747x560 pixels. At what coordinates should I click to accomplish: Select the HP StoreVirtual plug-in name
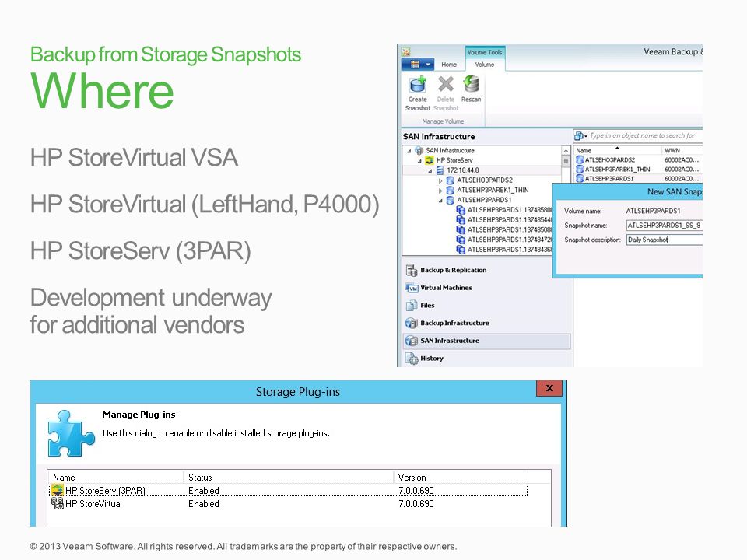[94, 504]
